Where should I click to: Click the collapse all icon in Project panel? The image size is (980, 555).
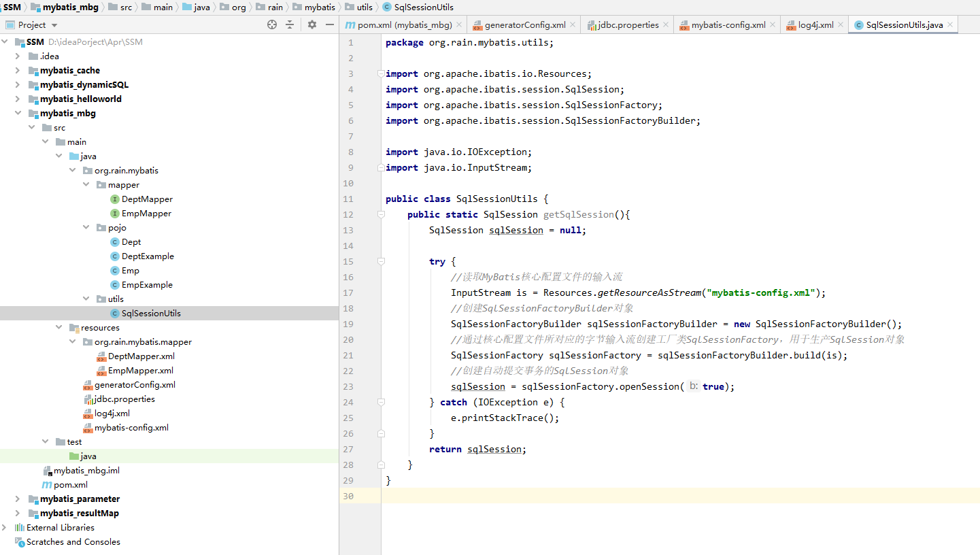click(x=290, y=24)
